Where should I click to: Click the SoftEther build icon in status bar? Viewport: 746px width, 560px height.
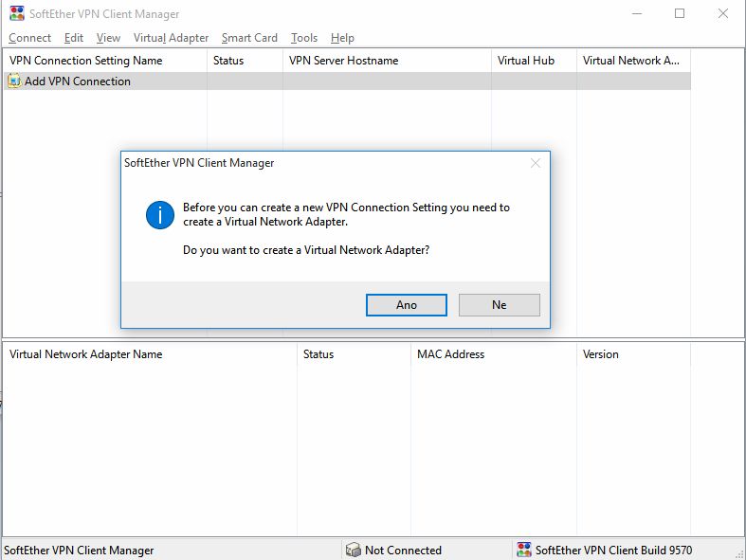524,550
